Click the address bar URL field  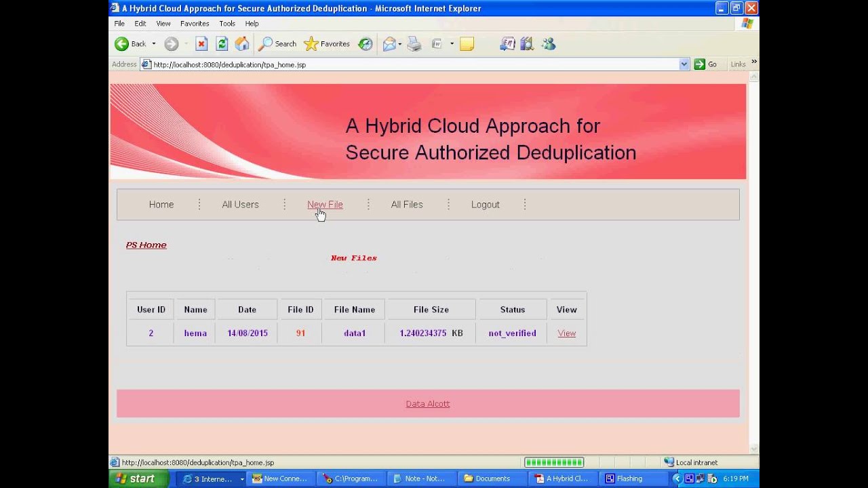click(x=414, y=64)
